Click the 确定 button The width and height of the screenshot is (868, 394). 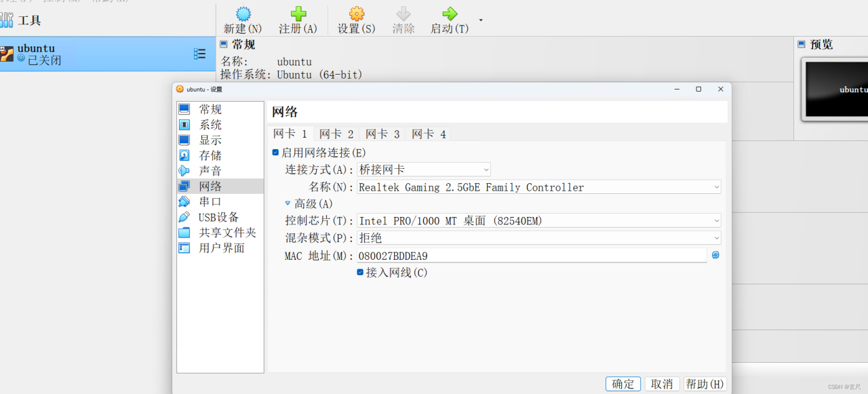click(x=623, y=383)
